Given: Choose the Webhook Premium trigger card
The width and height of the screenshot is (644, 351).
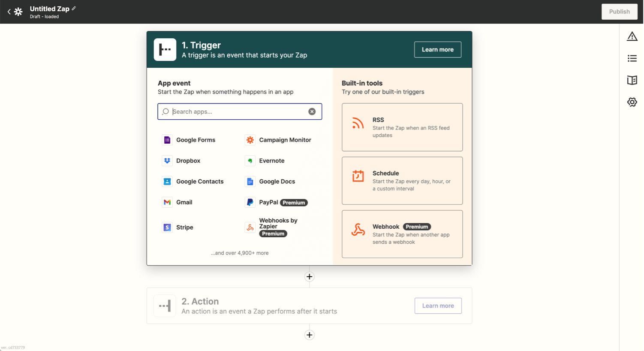Looking at the screenshot, I should [402, 234].
